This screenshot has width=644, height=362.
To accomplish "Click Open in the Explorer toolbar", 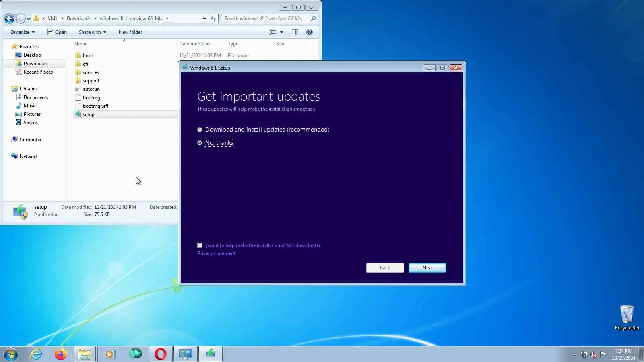I will pos(57,32).
